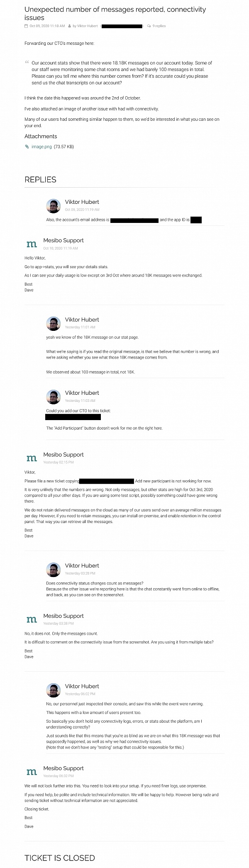This screenshot has height=868, width=249.
Task: Click Viktor Hubert's avatar on the 03:28 PM reply
Action: 53,569
